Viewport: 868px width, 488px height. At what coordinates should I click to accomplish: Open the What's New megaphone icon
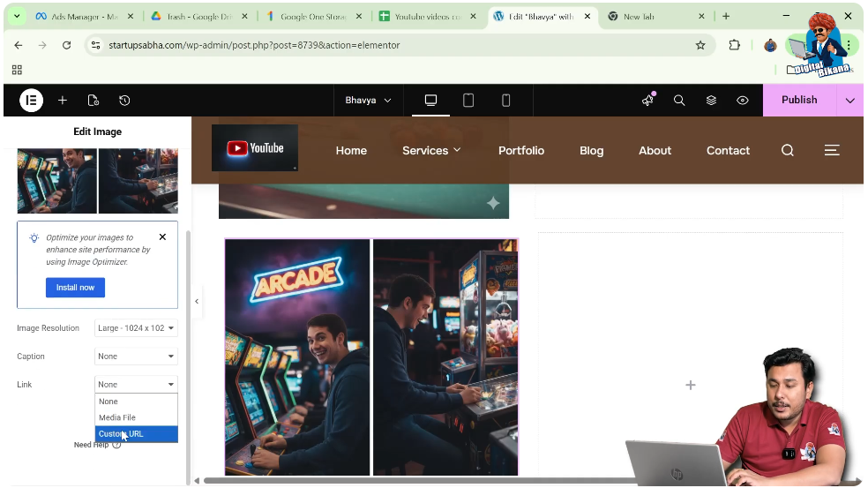pos(648,101)
